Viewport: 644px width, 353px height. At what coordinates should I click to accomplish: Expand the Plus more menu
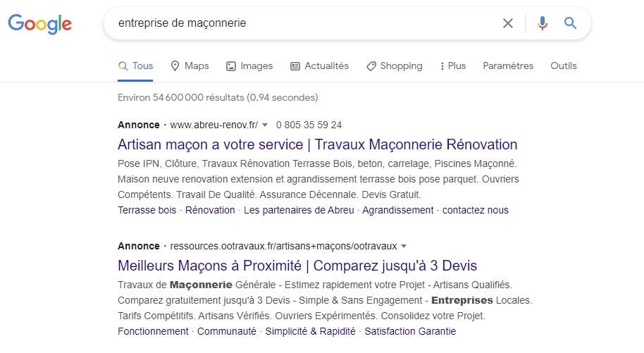pos(452,66)
